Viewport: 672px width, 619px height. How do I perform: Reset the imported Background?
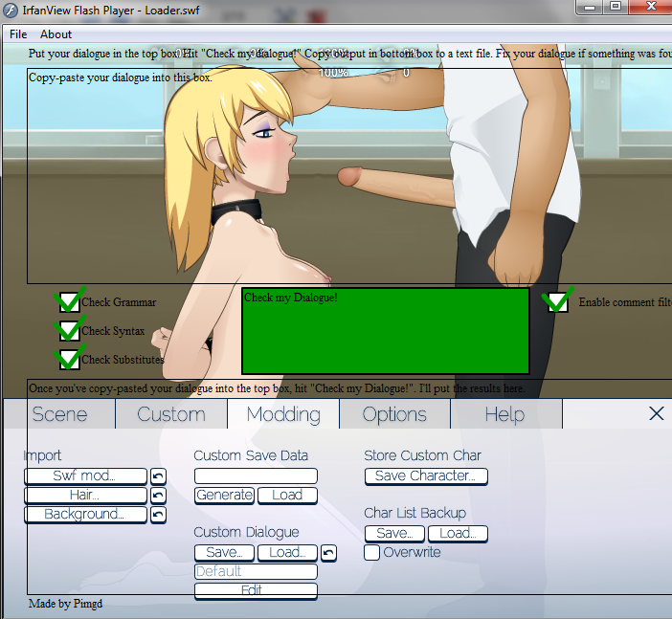[x=159, y=515]
